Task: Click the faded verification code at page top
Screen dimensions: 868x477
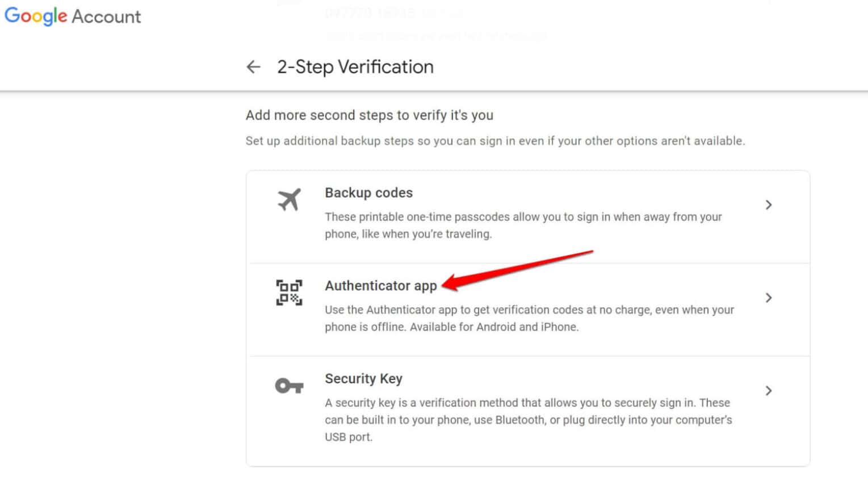Action: point(393,12)
